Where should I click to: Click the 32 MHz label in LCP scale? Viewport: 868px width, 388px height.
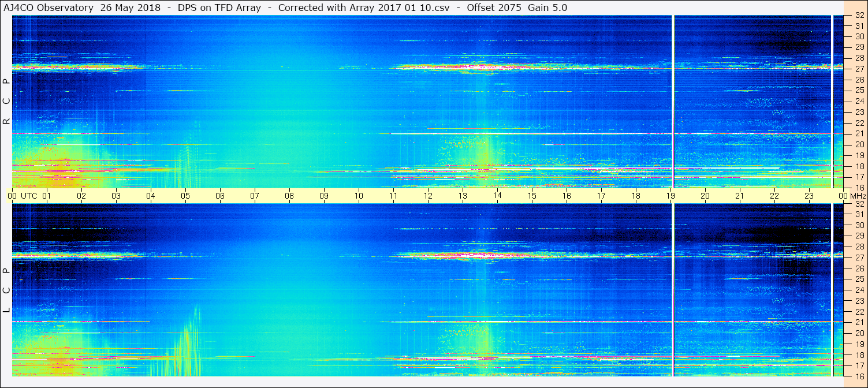click(x=859, y=204)
